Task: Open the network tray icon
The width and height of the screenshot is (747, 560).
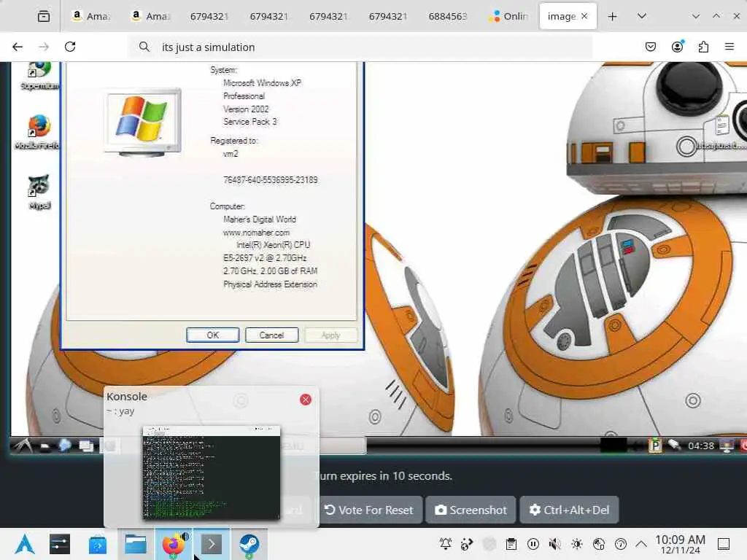Action: click(599, 543)
